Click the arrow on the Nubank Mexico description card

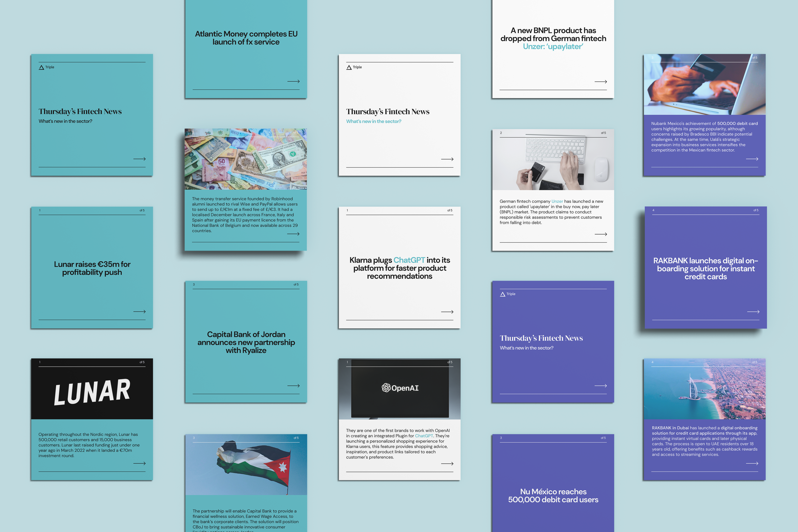pyautogui.click(x=752, y=159)
